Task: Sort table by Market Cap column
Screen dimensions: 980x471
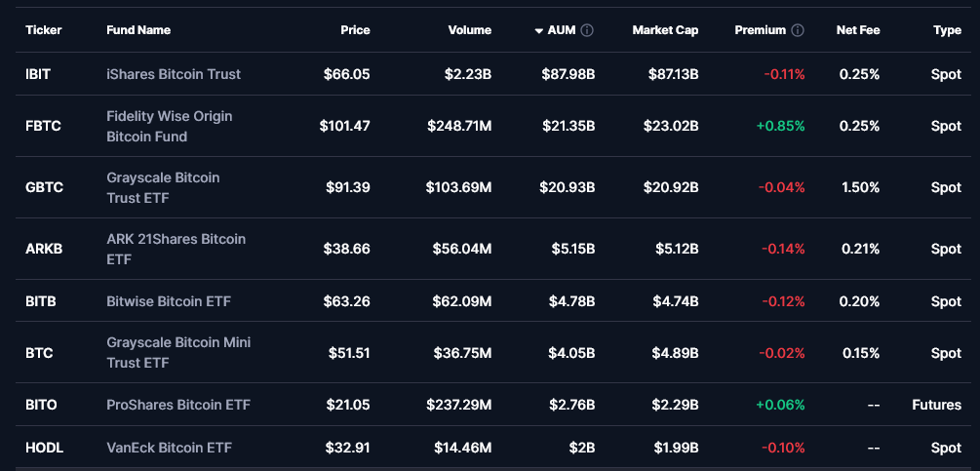Action: point(665,30)
